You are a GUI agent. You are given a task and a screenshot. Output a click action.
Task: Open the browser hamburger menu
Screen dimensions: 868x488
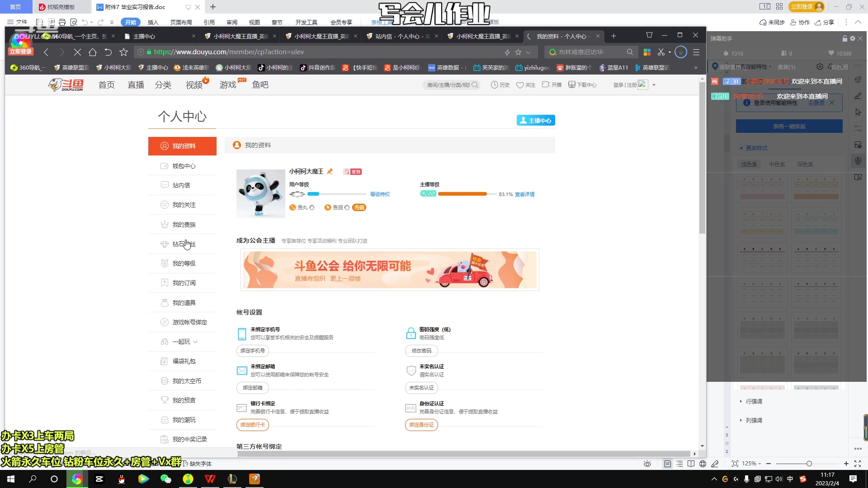(696, 52)
